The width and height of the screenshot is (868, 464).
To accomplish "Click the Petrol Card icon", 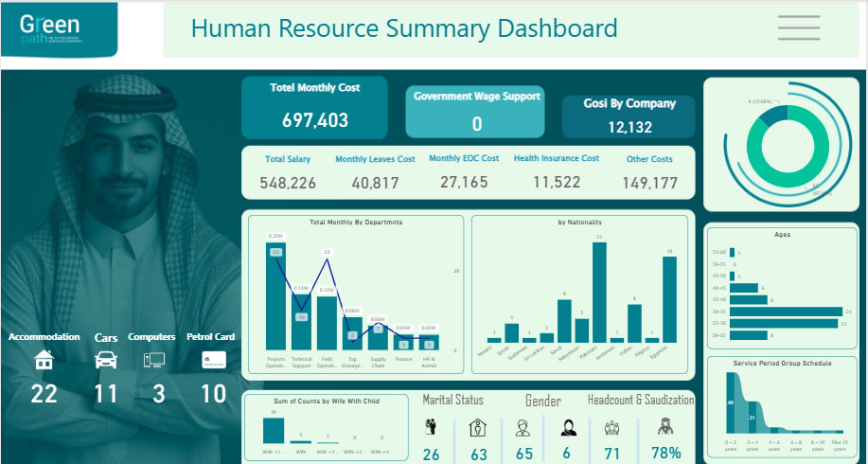I will 212,360.
